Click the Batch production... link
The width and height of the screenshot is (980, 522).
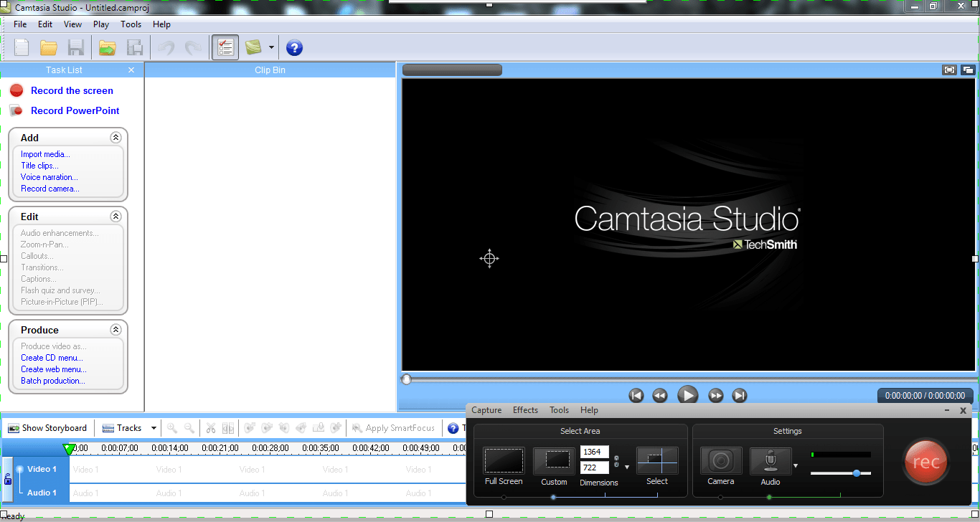(53, 381)
